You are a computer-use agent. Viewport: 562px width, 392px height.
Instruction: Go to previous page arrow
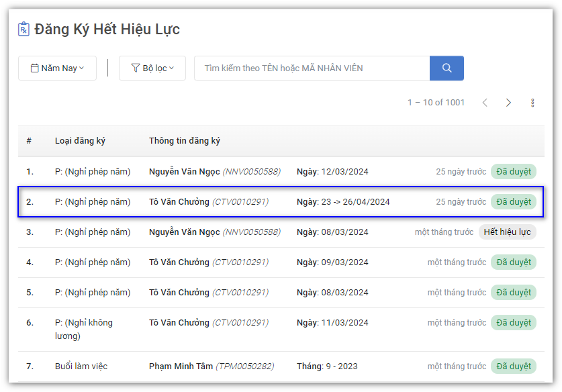[x=485, y=103]
